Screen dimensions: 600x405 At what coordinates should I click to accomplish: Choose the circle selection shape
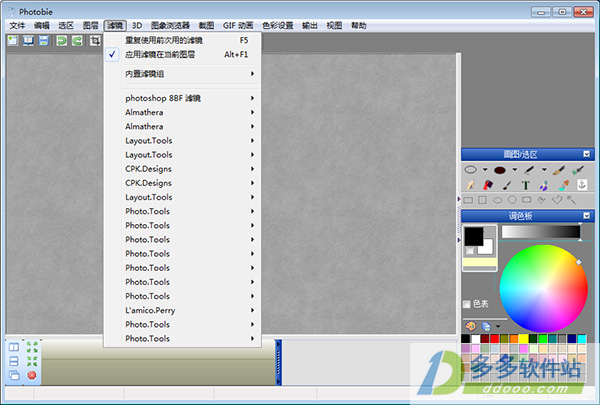[x=512, y=200]
